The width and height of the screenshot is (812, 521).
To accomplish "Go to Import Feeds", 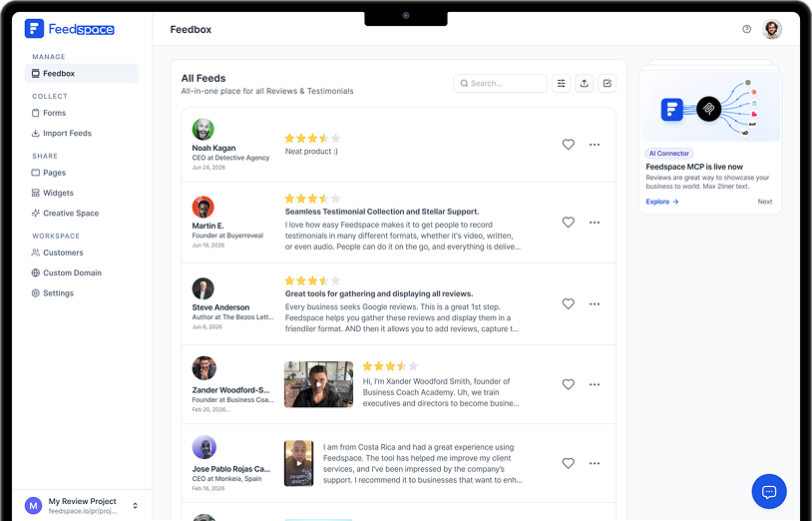I will click(62, 133).
